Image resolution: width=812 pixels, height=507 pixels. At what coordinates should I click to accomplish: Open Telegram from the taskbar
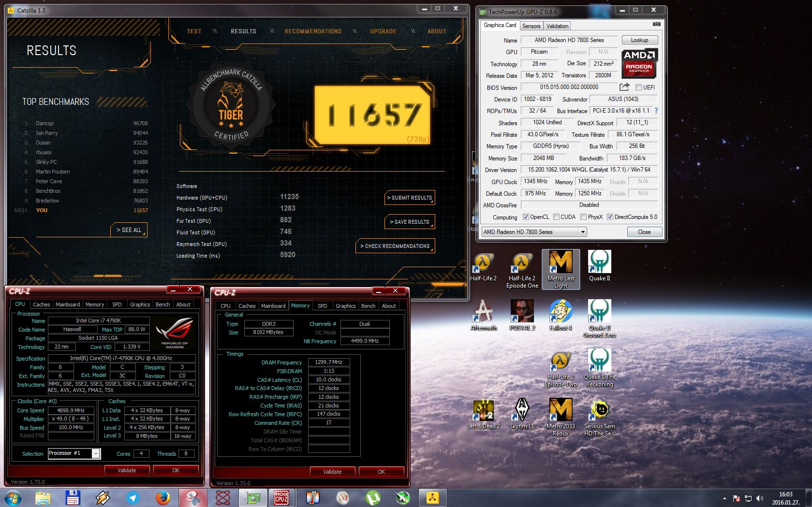pos(133,498)
